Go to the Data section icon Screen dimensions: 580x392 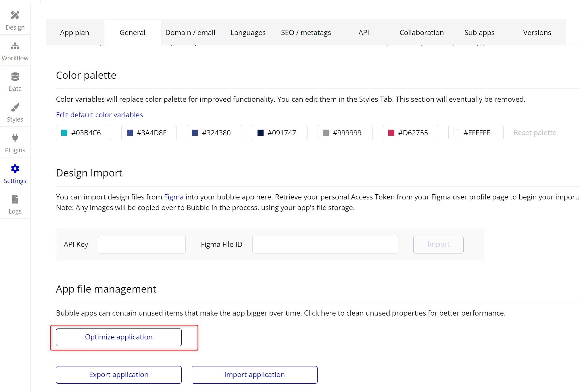[15, 77]
